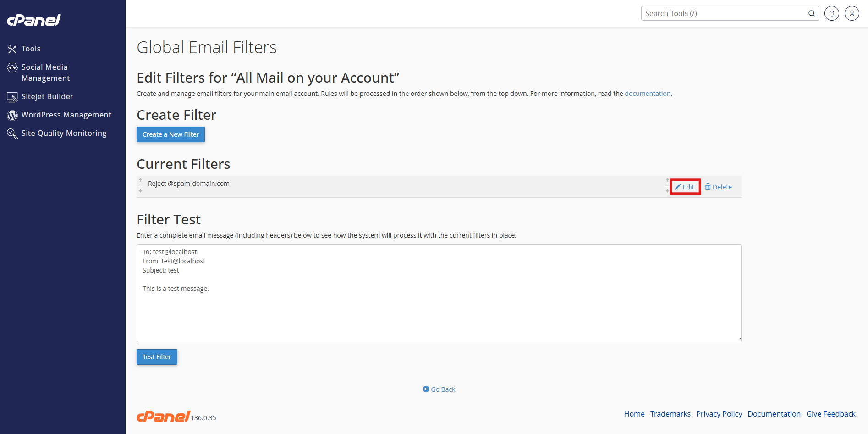Open the notifications bell icon
Screen dimensions: 868x434
coord(832,13)
